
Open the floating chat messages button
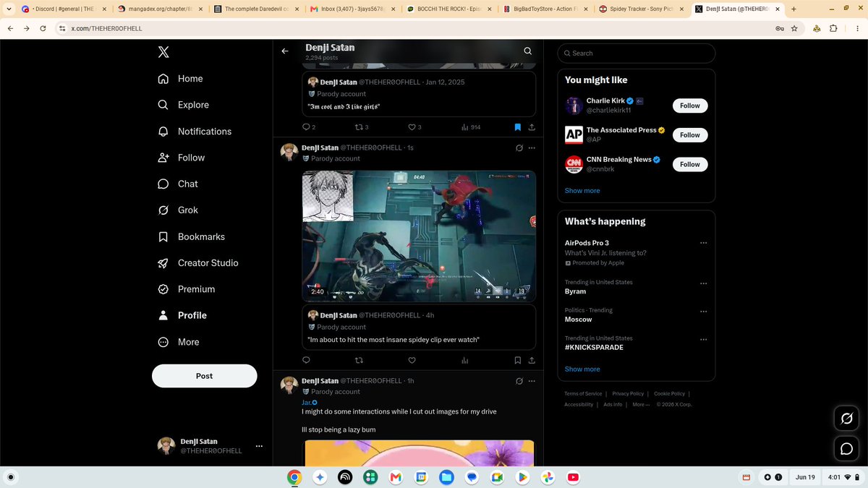tap(846, 449)
